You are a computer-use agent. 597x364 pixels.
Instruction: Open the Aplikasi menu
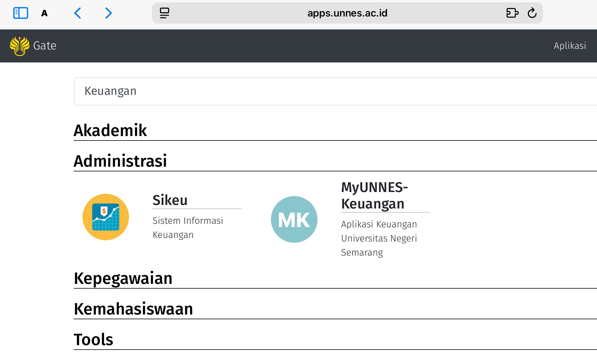[x=570, y=46]
